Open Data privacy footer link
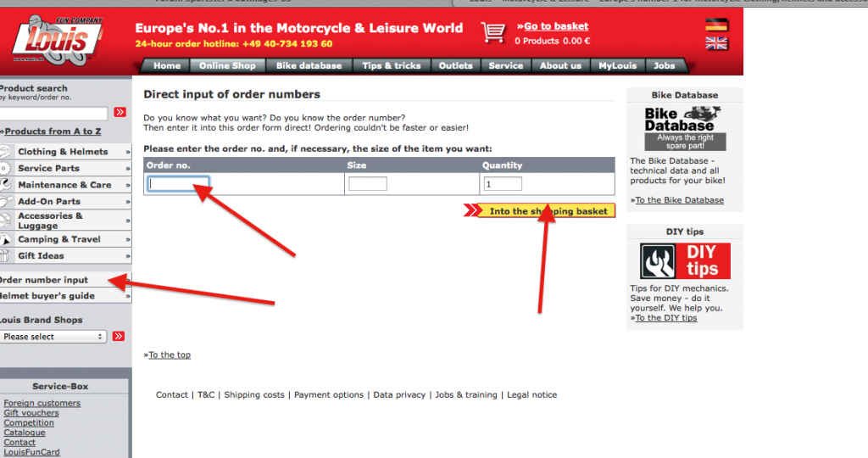This screenshot has height=458, width=868. tap(399, 395)
